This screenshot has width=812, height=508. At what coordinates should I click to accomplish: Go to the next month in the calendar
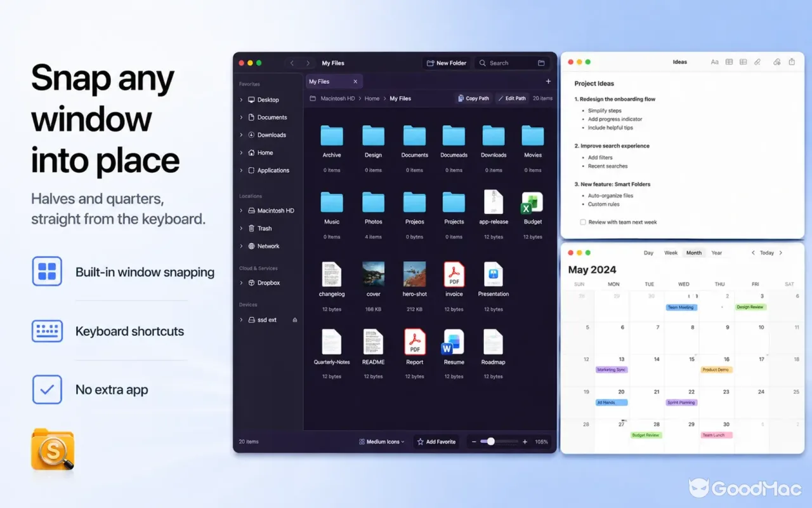[781, 253]
